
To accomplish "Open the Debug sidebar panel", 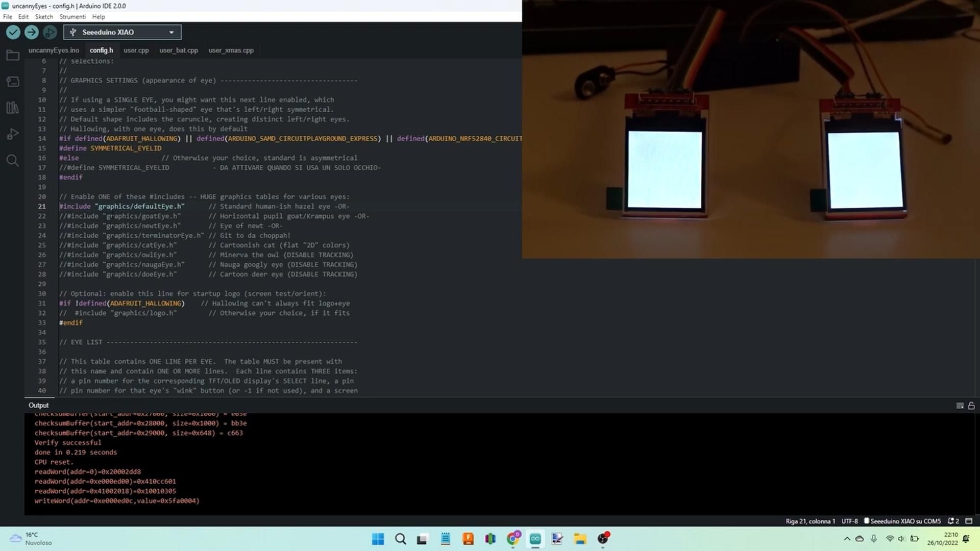I will (x=13, y=134).
